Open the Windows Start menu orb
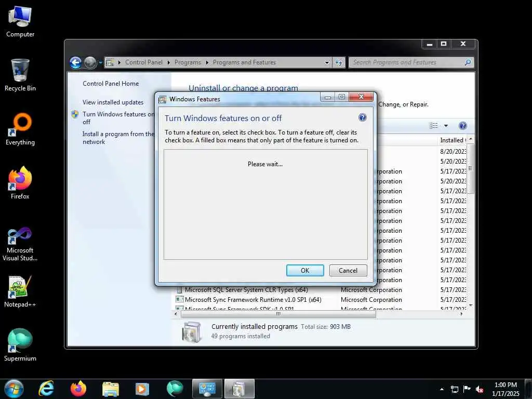 (14, 389)
